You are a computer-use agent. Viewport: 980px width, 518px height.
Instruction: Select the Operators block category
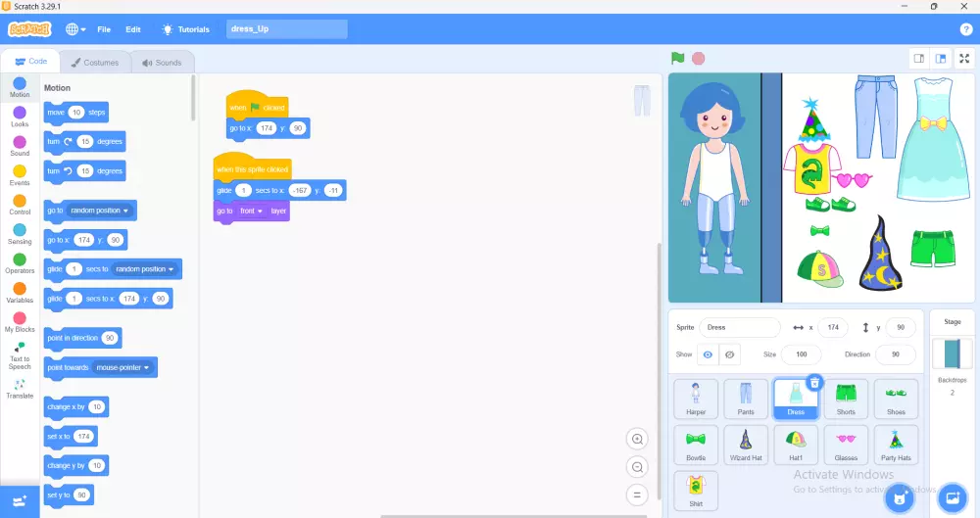[20, 263]
